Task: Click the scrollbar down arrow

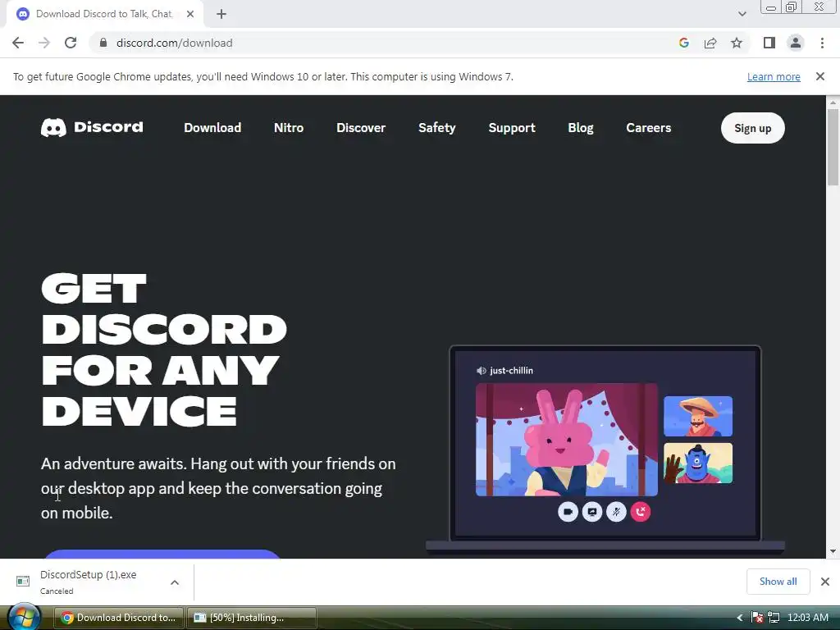Action: [833, 551]
